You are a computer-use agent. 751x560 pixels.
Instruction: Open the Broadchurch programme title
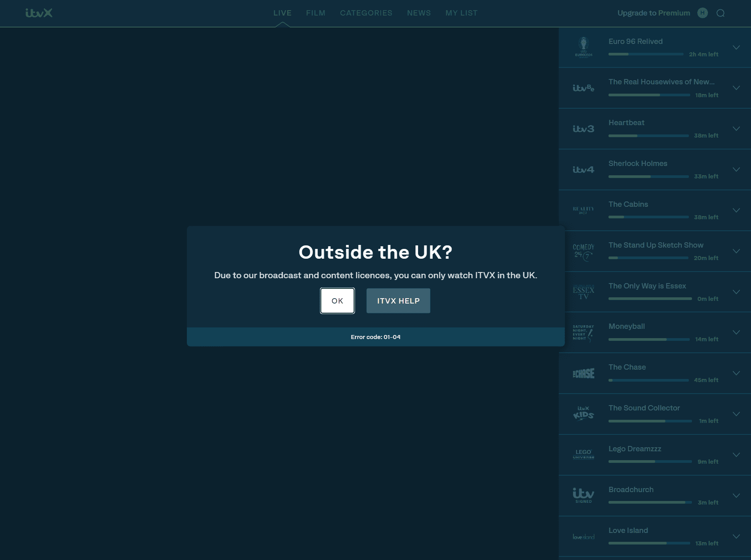point(631,490)
